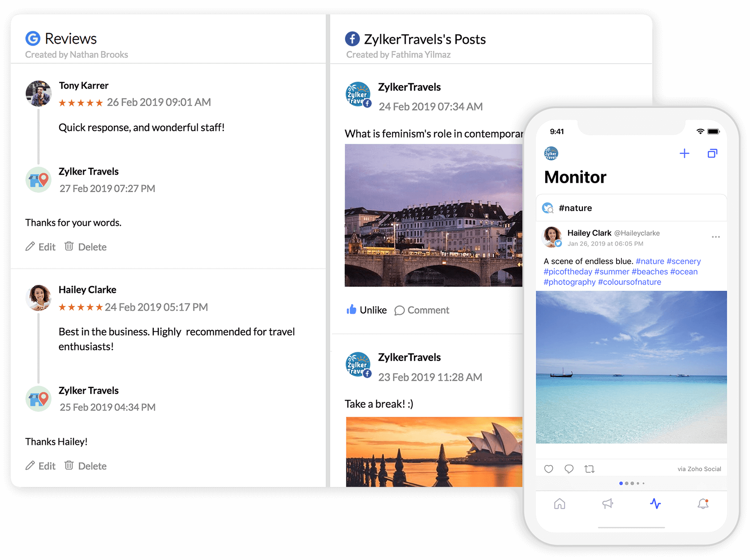Open the riverside building photo in the 24 Feb post

(433, 215)
